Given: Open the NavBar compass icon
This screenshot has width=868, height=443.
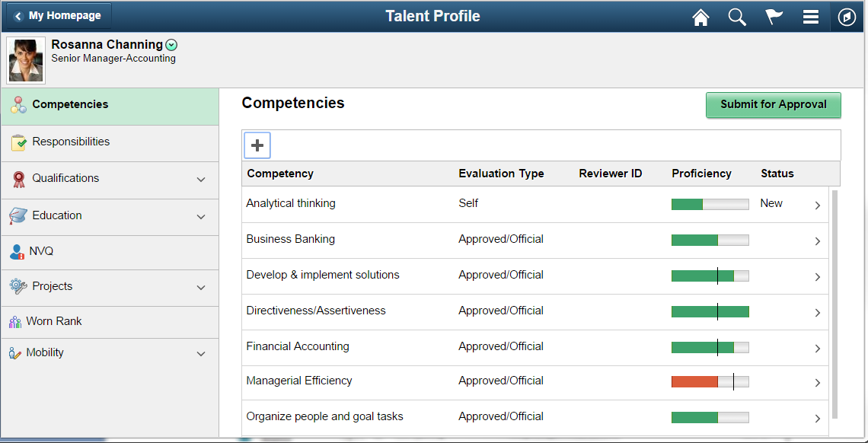Looking at the screenshot, I should pyautogui.click(x=847, y=18).
